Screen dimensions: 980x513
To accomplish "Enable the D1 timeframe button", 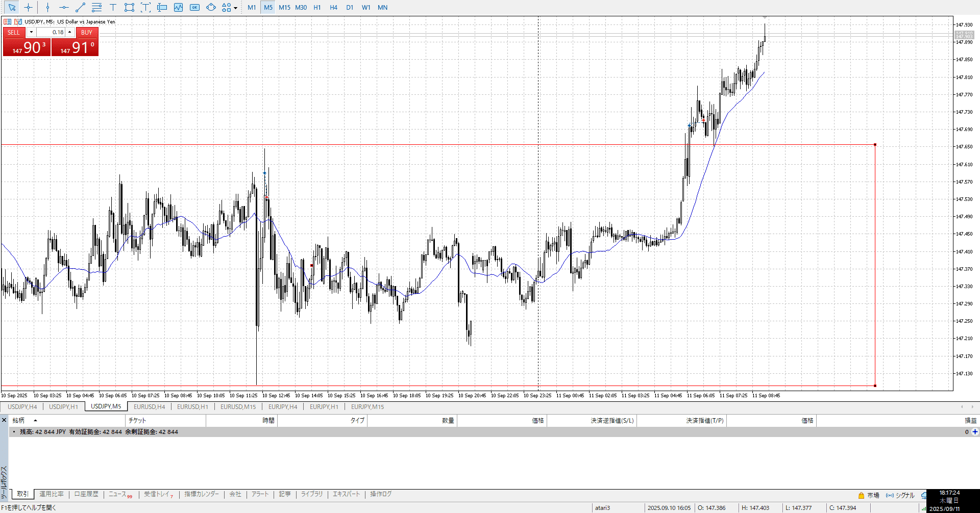I will (x=350, y=8).
